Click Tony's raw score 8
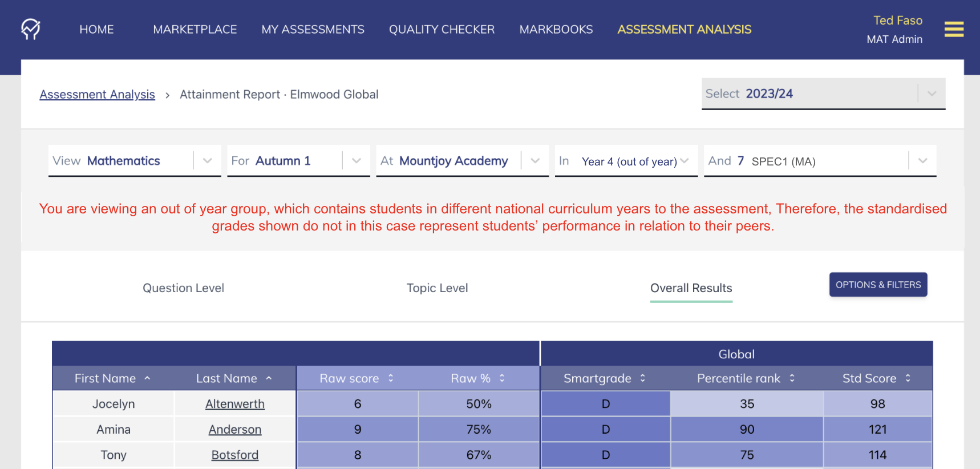980x469 pixels. [358, 455]
